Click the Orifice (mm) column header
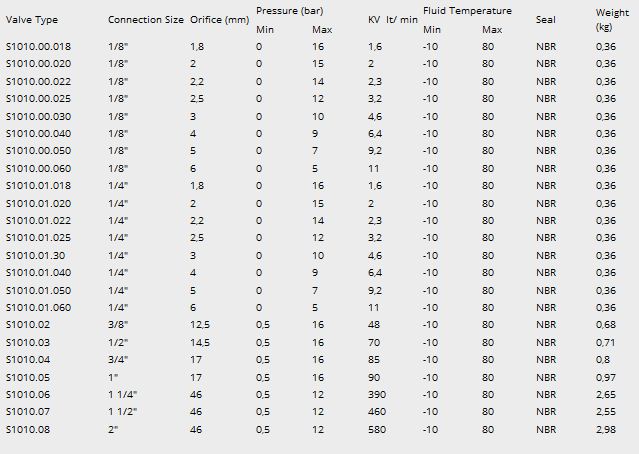This screenshot has width=639, height=454. tap(219, 20)
